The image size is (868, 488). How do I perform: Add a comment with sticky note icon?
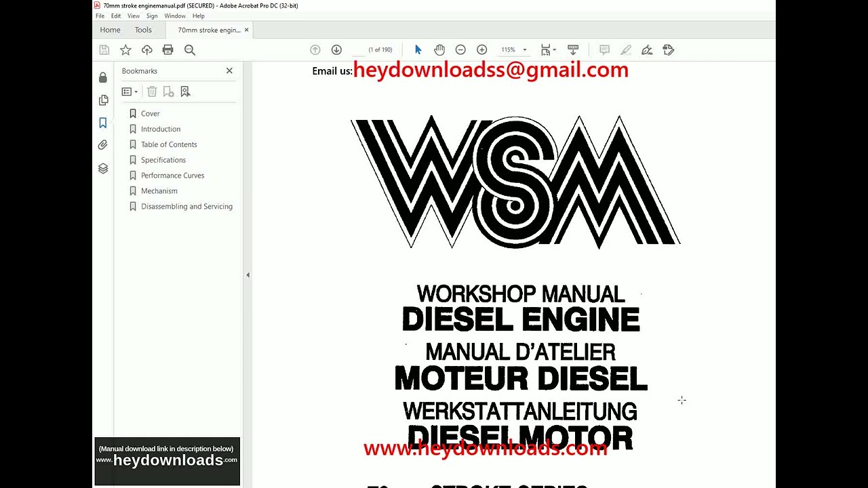pos(604,49)
